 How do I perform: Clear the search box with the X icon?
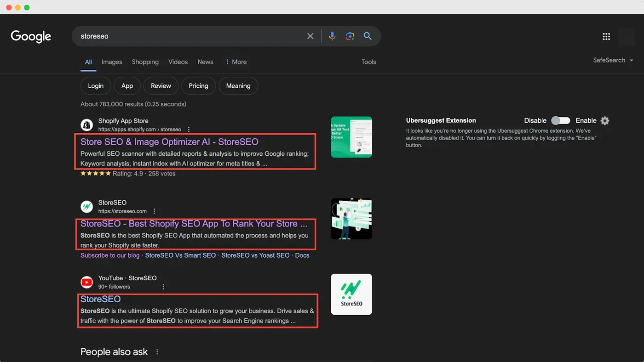(x=310, y=36)
